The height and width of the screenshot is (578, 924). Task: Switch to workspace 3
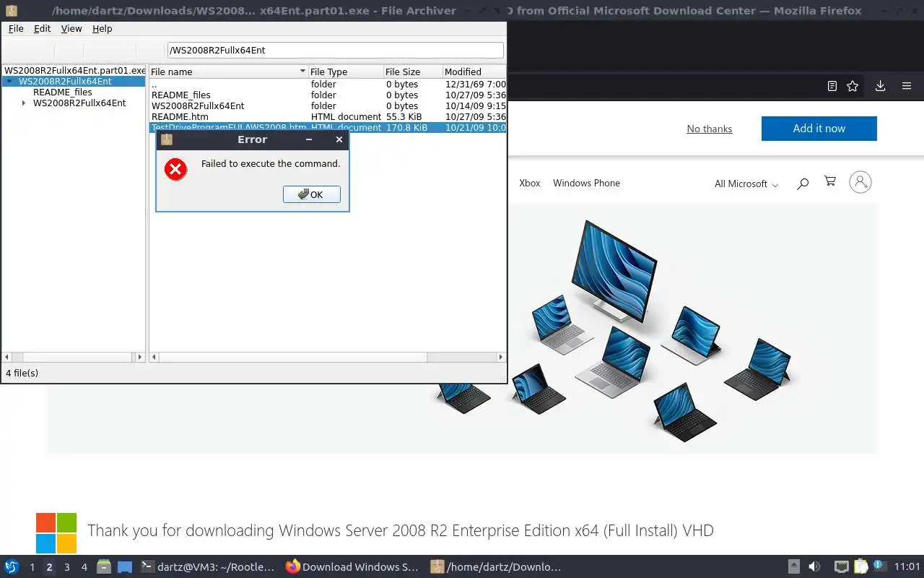tap(66, 567)
